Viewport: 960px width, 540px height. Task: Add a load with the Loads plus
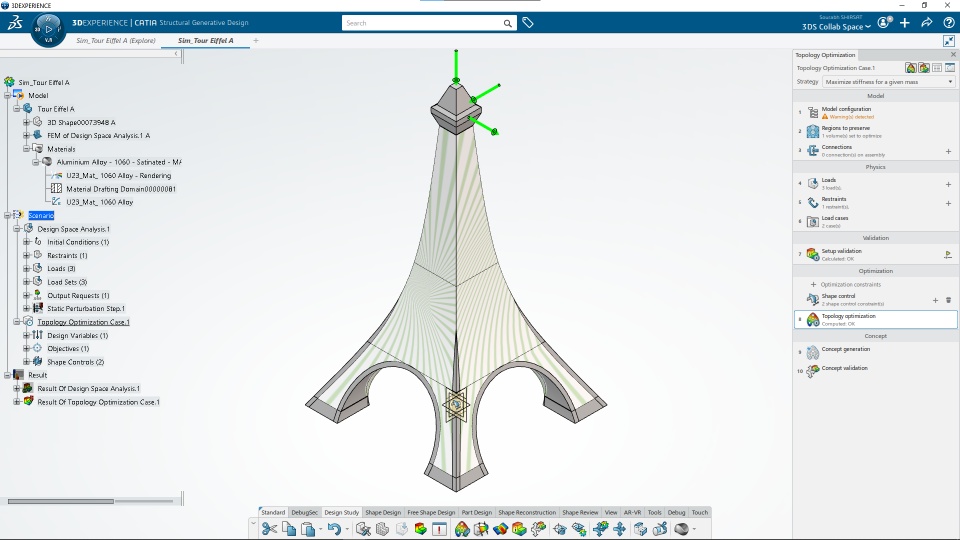[948, 184]
